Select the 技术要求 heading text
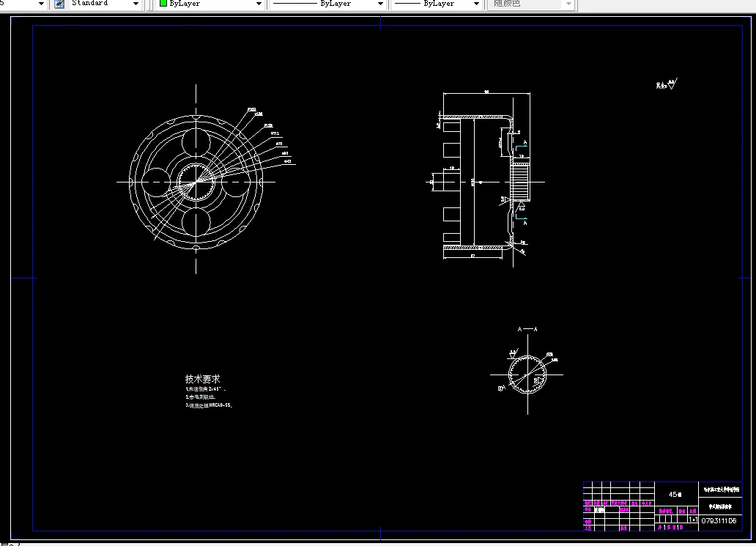This screenshot has height=546, width=756. click(x=202, y=379)
